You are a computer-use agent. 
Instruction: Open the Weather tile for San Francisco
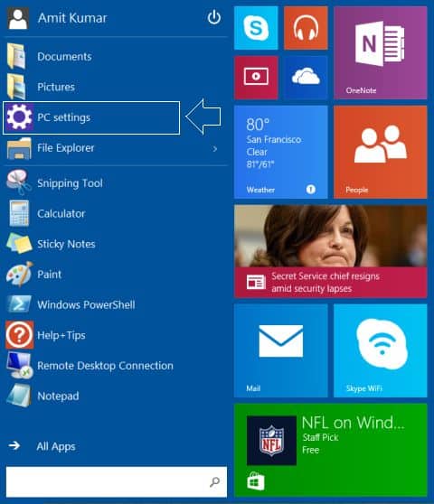[281, 152]
